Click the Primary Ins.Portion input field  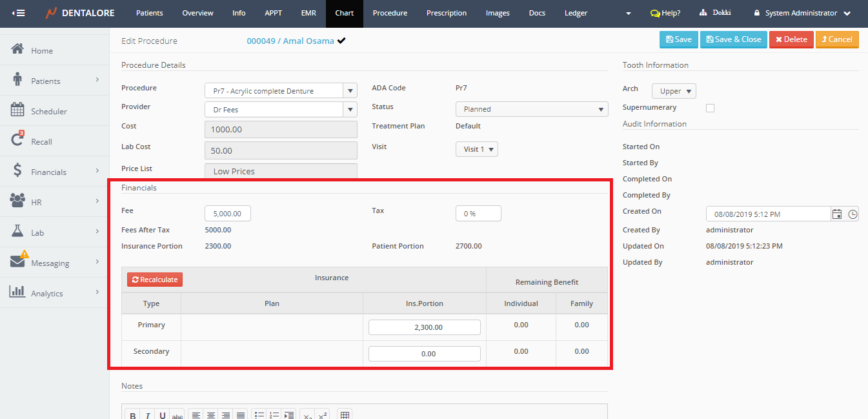[x=424, y=327]
